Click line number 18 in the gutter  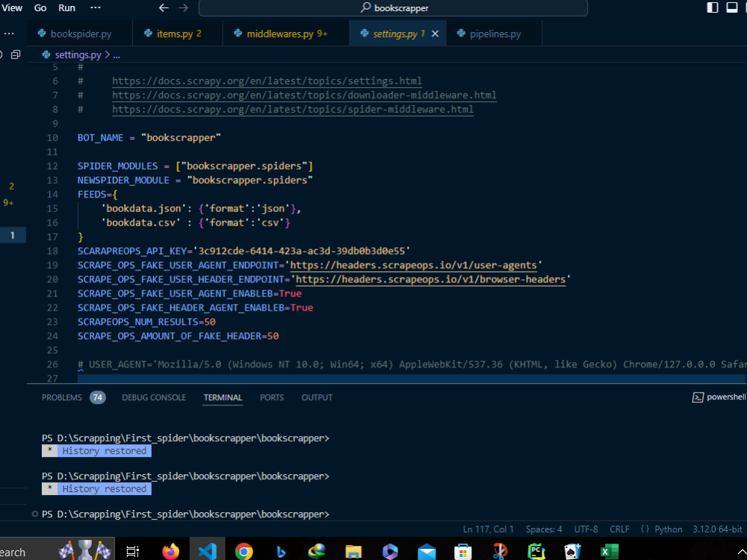point(52,251)
